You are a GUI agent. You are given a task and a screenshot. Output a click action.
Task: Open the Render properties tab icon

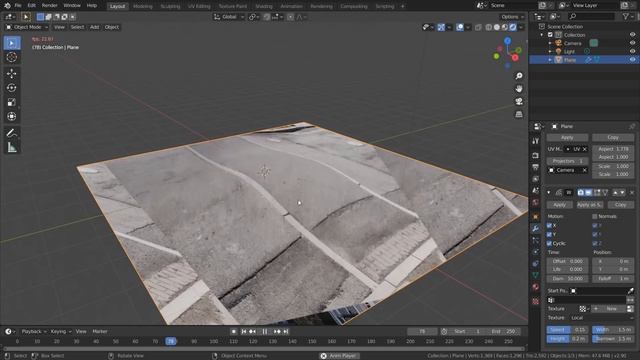(x=536, y=156)
